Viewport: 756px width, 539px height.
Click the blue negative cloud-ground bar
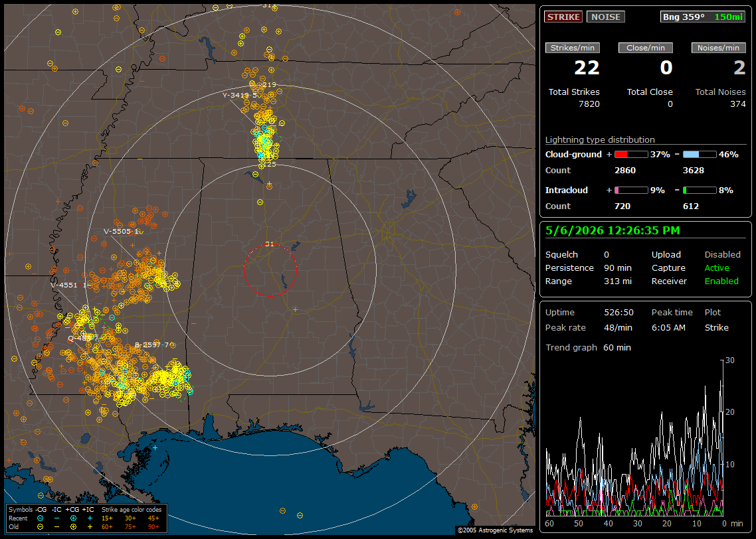pos(700,155)
